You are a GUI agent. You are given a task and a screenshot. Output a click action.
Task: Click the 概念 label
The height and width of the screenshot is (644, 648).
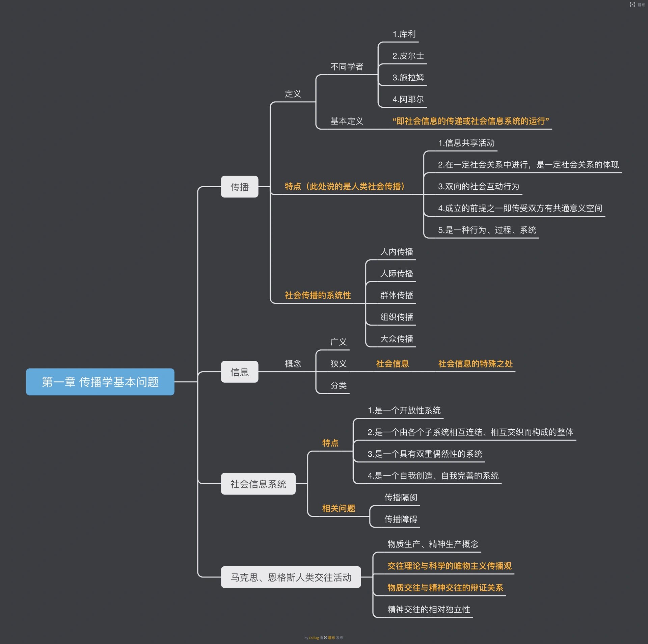tap(293, 364)
